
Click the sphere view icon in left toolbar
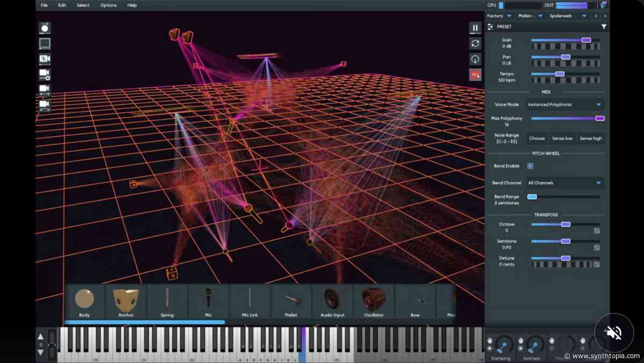coord(45,28)
